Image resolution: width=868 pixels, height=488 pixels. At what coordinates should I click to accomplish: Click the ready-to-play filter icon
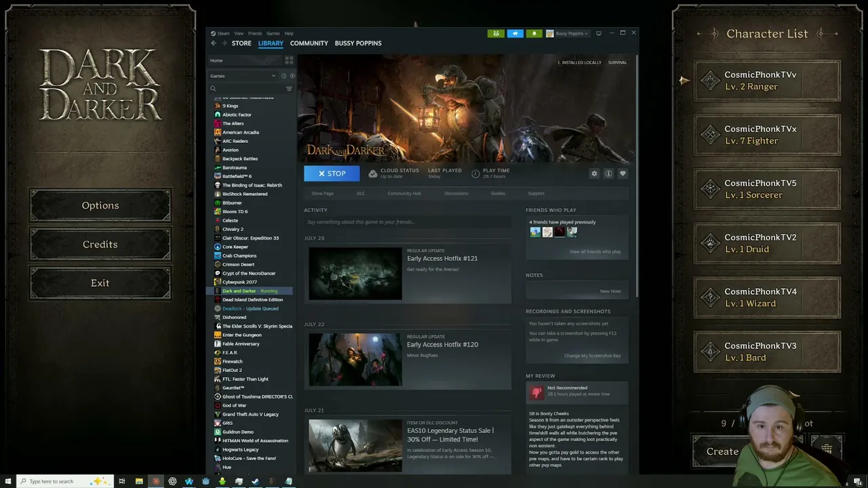[x=292, y=76]
